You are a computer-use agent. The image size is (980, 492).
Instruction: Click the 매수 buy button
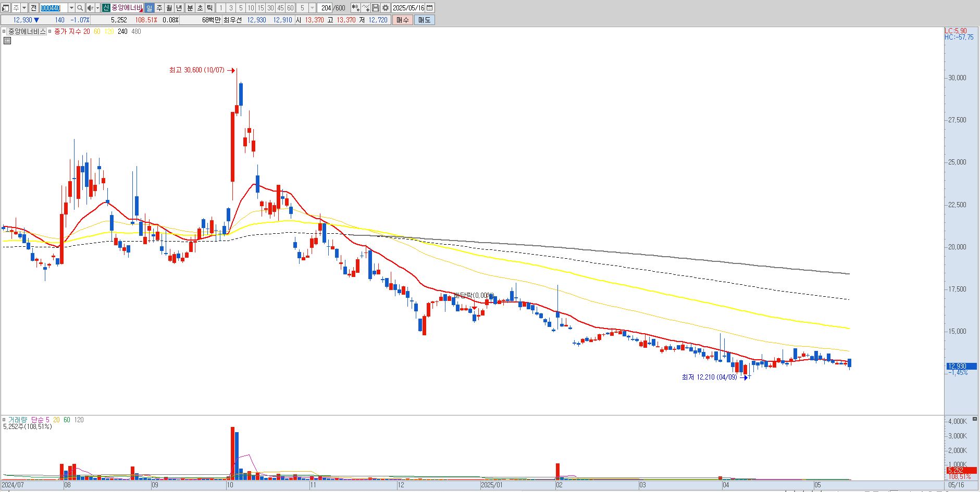click(403, 20)
